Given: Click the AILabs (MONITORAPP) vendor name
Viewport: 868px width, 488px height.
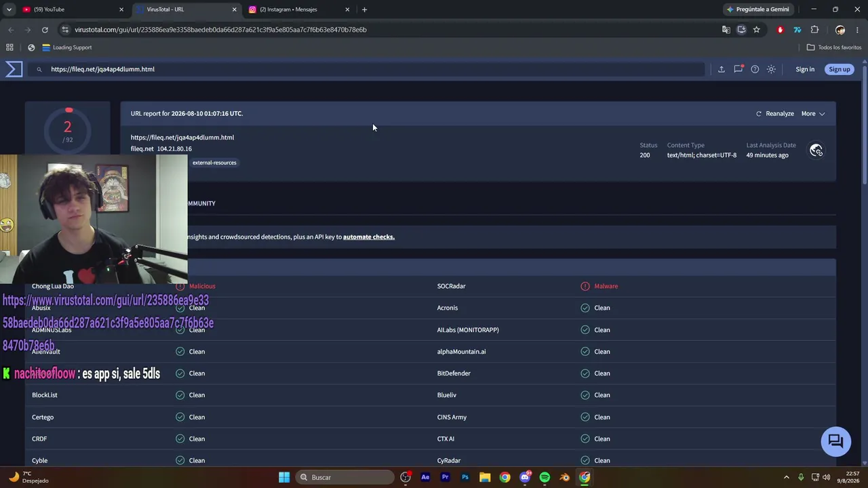Looking at the screenshot, I should tap(468, 330).
